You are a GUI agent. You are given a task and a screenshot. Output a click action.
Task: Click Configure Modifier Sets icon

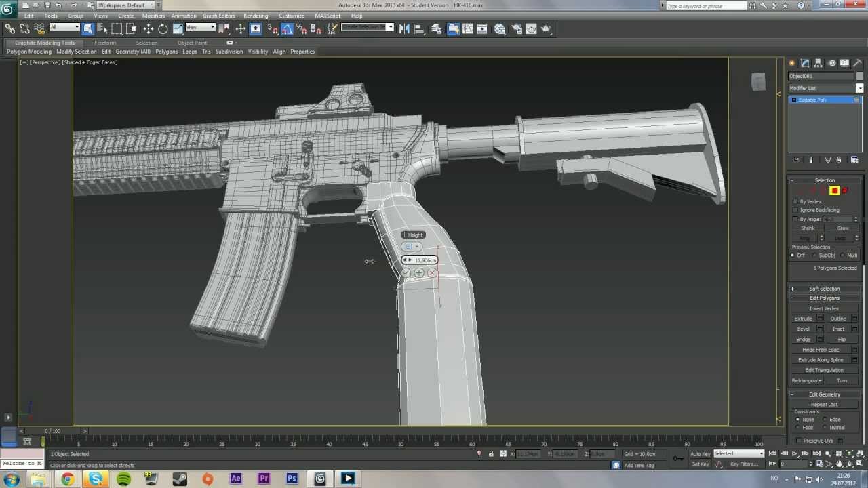point(854,160)
